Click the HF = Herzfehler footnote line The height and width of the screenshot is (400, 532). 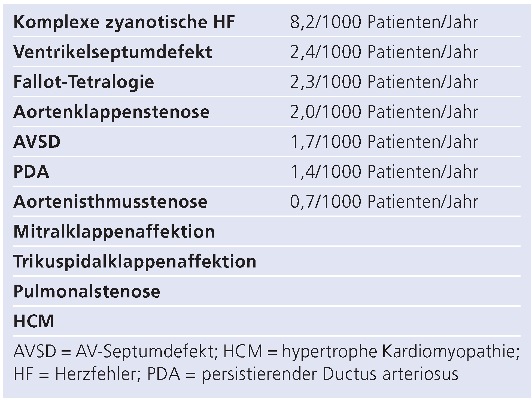[x=236, y=374]
